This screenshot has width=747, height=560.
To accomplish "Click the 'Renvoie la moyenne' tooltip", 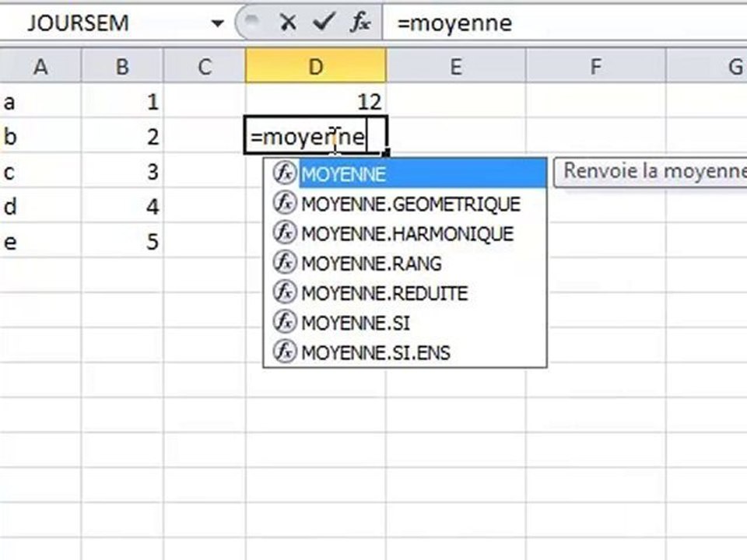I will [651, 171].
